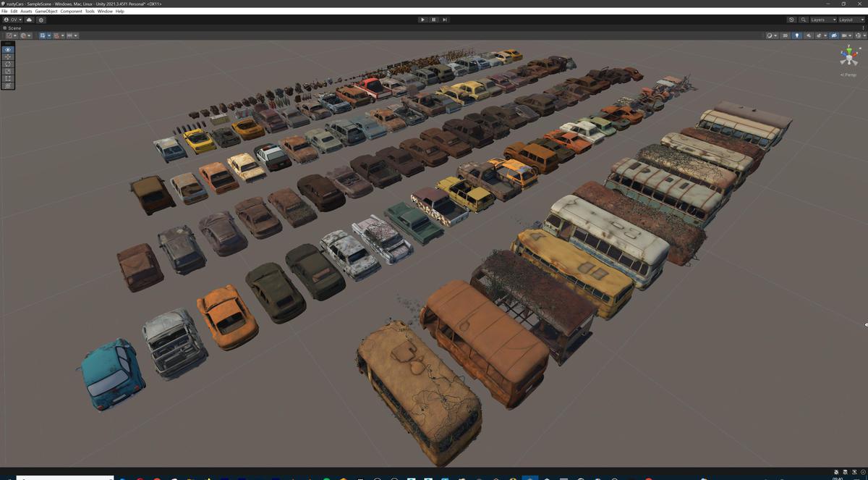Open the undo history panel
The height and width of the screenshot is (480, 868).
[x=791, y=20]
